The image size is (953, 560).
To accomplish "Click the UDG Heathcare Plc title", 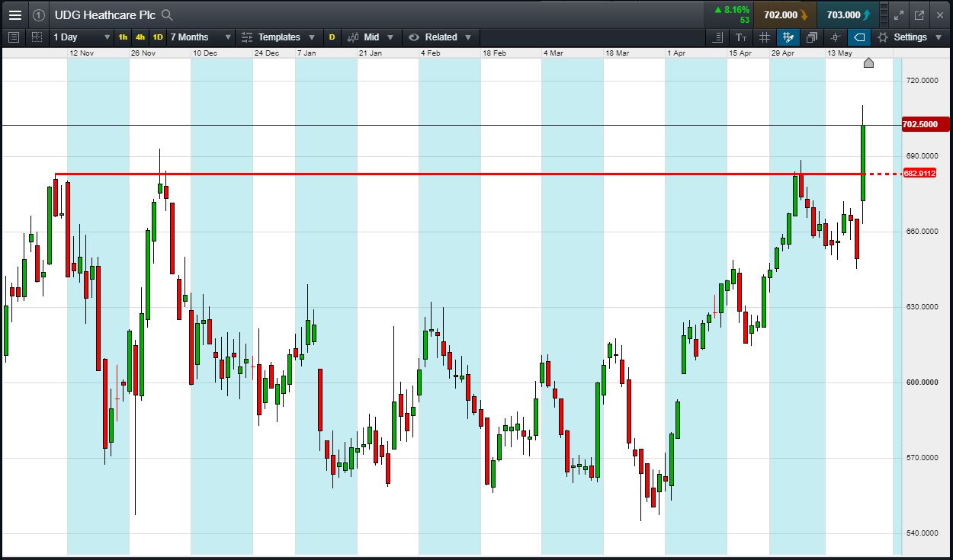I will [x=104, y=14].
